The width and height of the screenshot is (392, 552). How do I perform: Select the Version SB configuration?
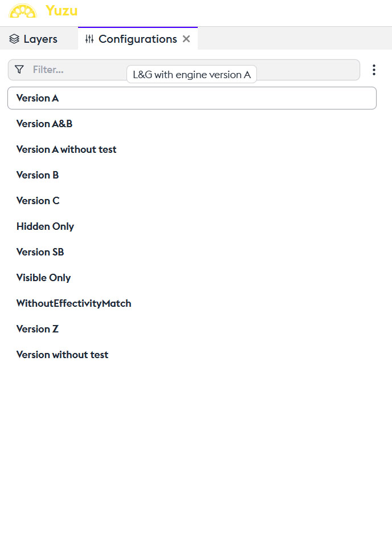pos(40,252)
